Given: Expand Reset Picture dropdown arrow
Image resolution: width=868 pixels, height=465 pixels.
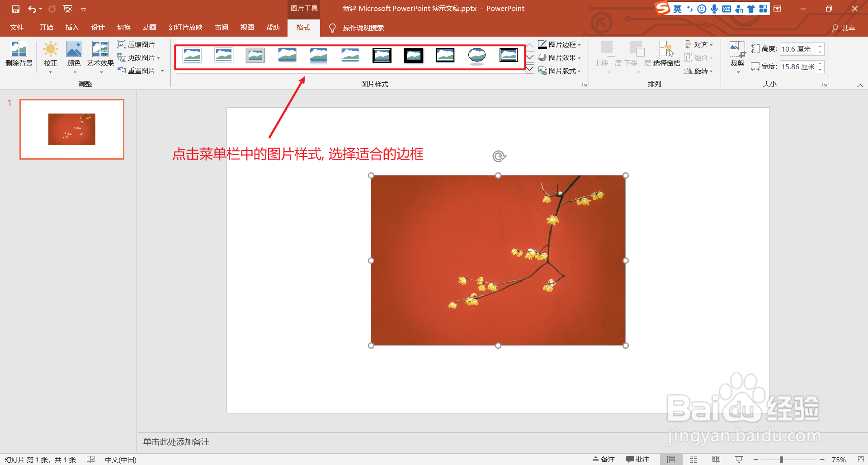Looking at the screenshot, I should pyautogui.click(x=162, y=71).
